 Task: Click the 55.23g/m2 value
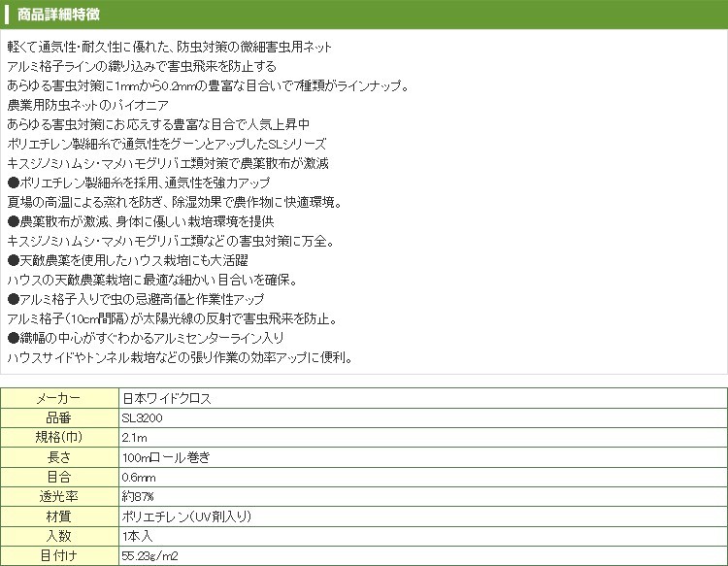point(149,555)
